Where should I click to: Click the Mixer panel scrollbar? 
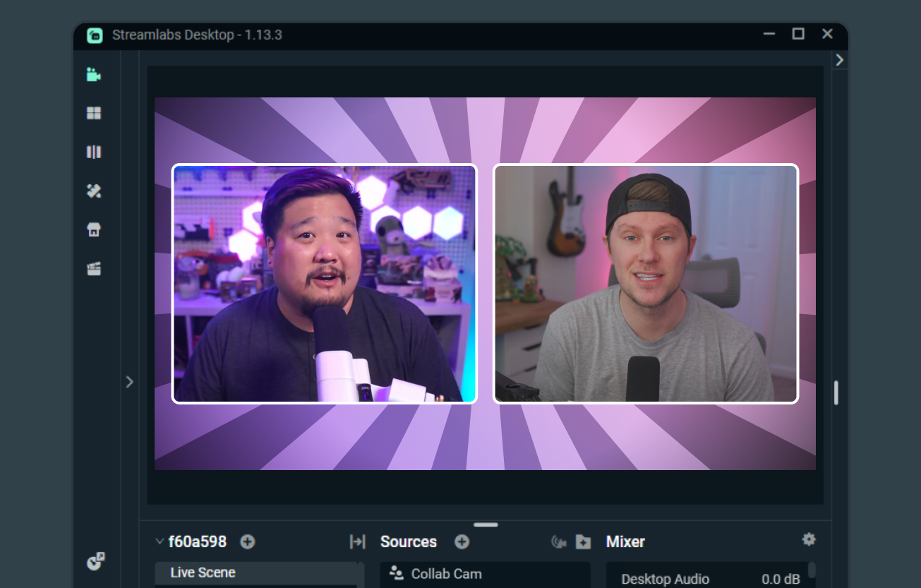(x=812, y=570)
